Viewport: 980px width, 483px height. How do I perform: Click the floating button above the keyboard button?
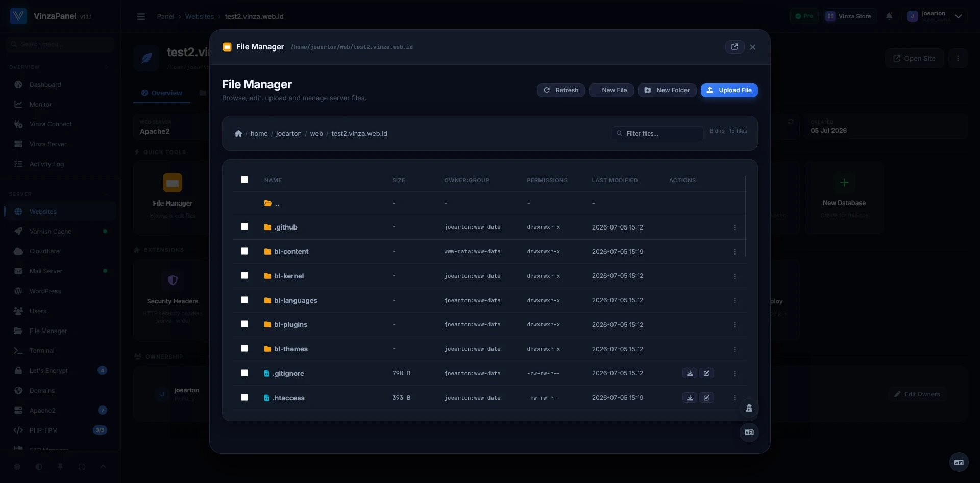(749, 408)
